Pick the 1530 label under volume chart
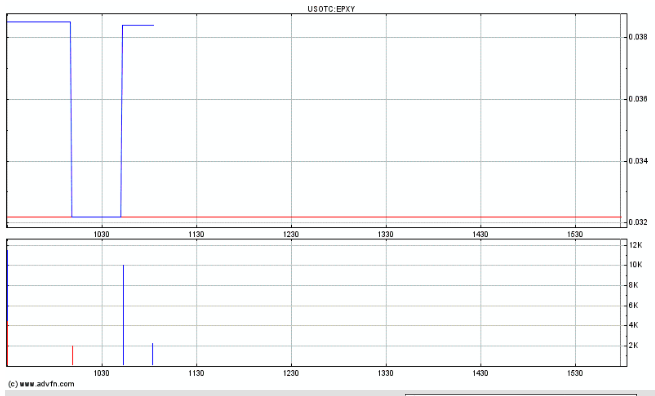655x396 pixels. click(575, 373)
